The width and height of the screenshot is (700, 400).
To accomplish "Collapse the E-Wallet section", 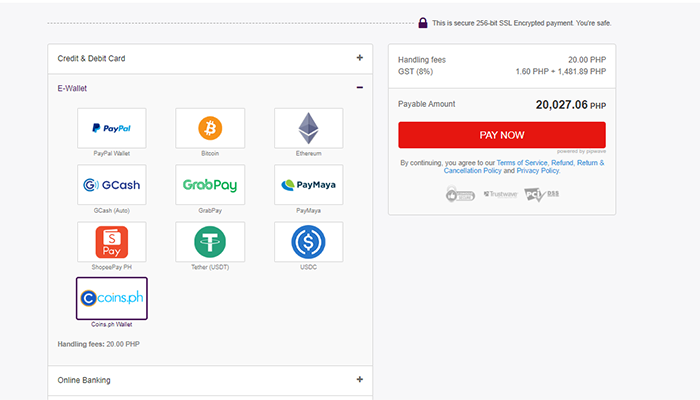I will coord(359,88).
